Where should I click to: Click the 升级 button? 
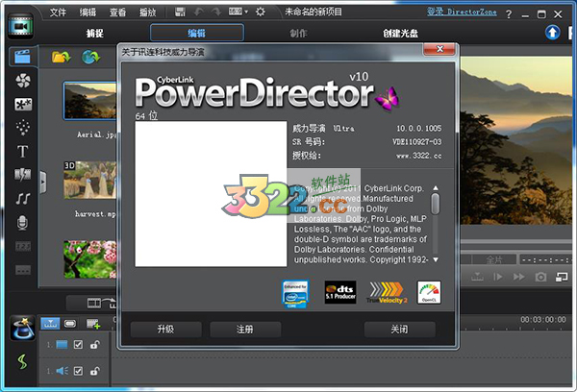click(x=166, y=330)
